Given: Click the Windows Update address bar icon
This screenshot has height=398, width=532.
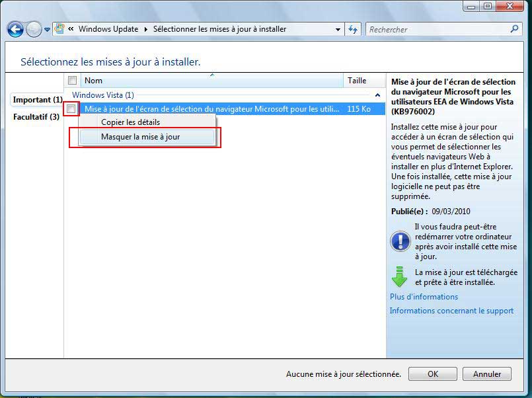Looking at the screenshot, I should tap(59, 29).
